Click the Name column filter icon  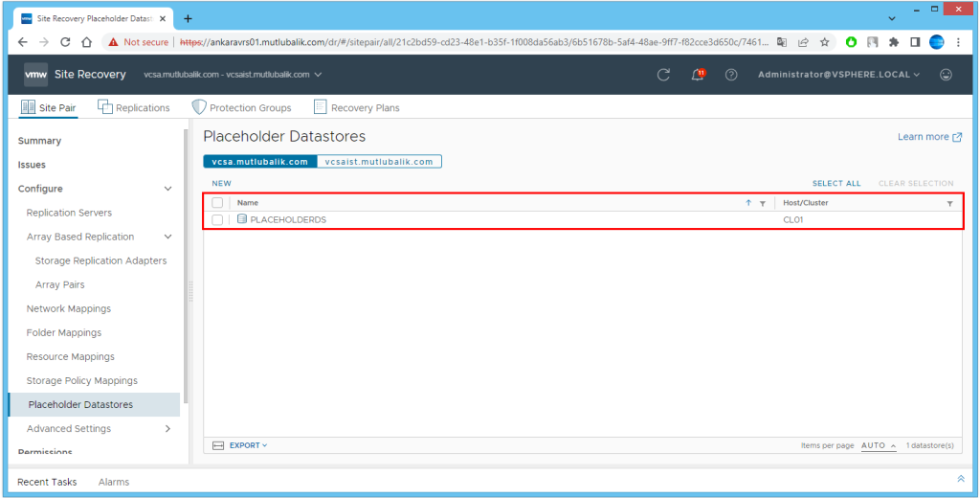(762, 203)
